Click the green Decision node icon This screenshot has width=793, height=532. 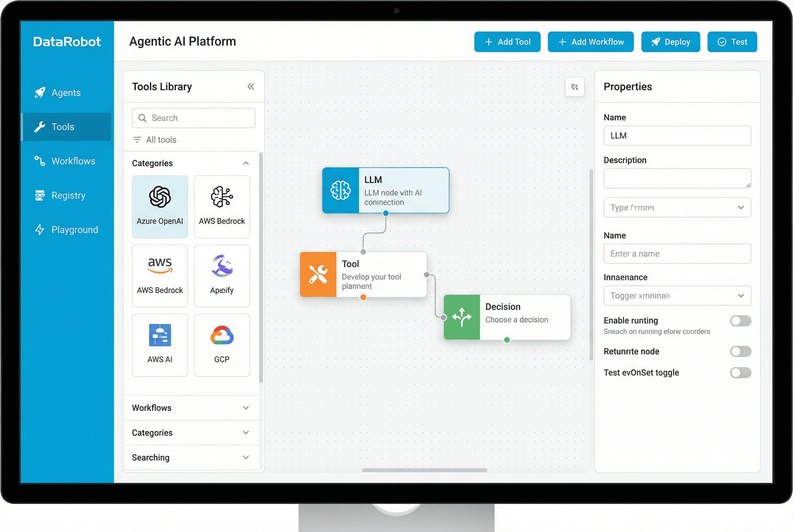[x=461, y=317]
